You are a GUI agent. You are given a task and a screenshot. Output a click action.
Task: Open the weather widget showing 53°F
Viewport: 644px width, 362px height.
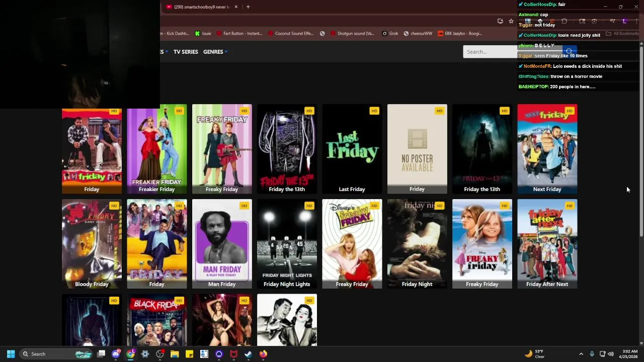click(535, 354)
